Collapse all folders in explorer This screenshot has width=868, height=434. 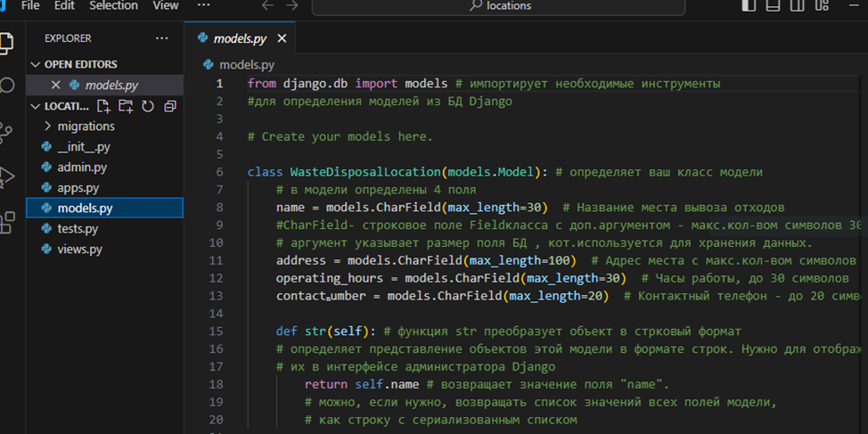click(x=170, y=106)
